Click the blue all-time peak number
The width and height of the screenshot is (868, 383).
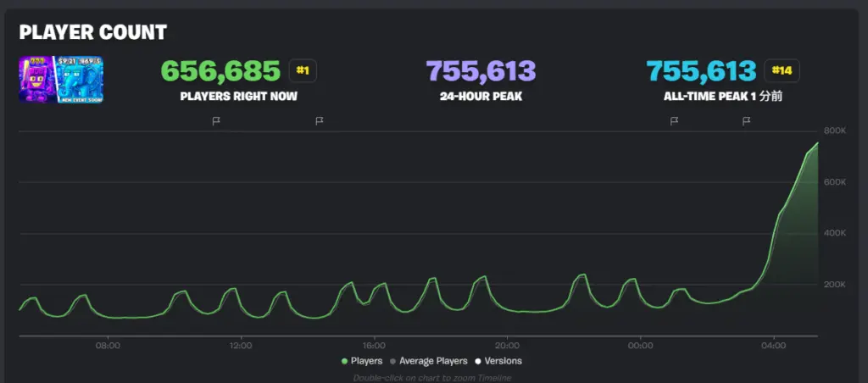[x=701, y=70]
